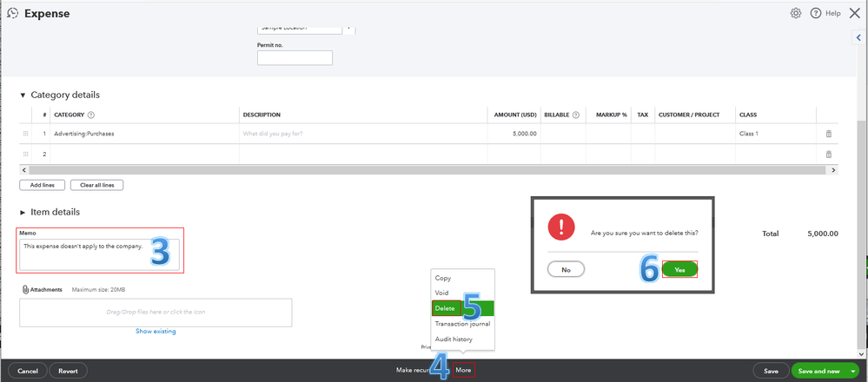Click the line 1 description field
The width and height of the screenshot is (868, 382).
pyautogui.click(x=362, y=134)
